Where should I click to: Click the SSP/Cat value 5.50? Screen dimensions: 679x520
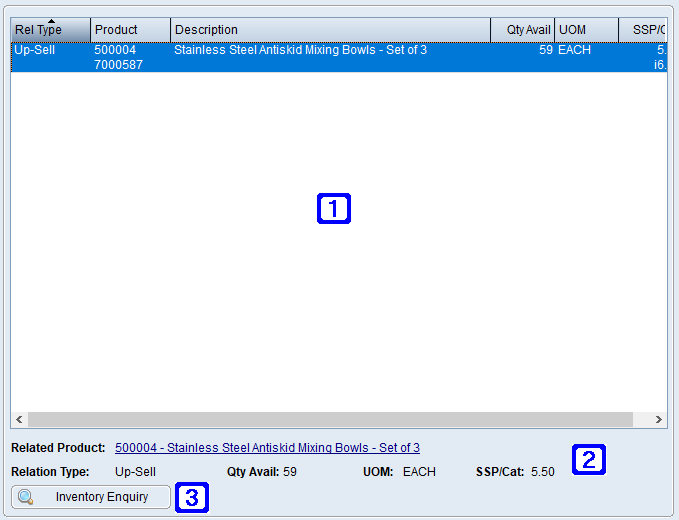pyautogui.click(x=543, y=472)
